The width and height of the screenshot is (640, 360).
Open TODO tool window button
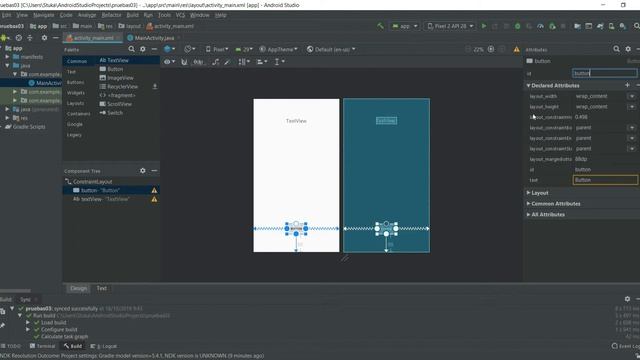[x=11, y=346]
